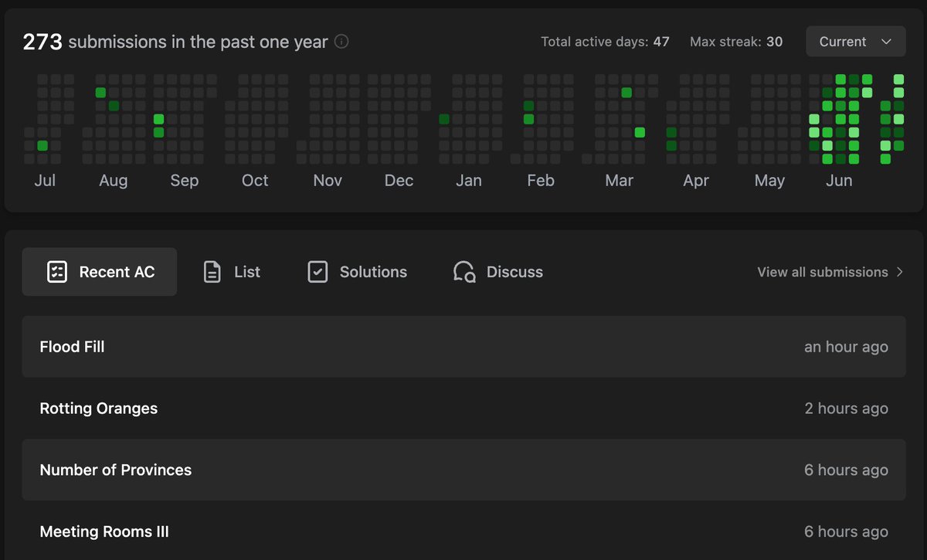Click the Total active days: 47 stat
The height and width of the screenshot is (560, 927).
tap(605, 42)
